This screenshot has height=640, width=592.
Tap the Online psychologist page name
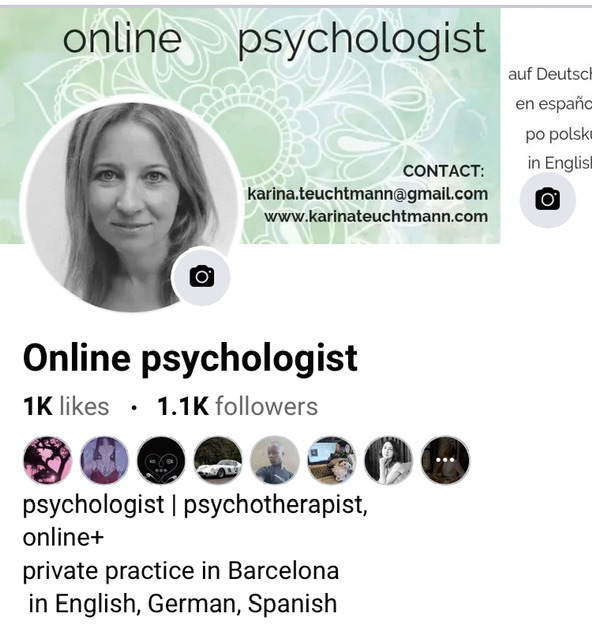tap(190, 358)
